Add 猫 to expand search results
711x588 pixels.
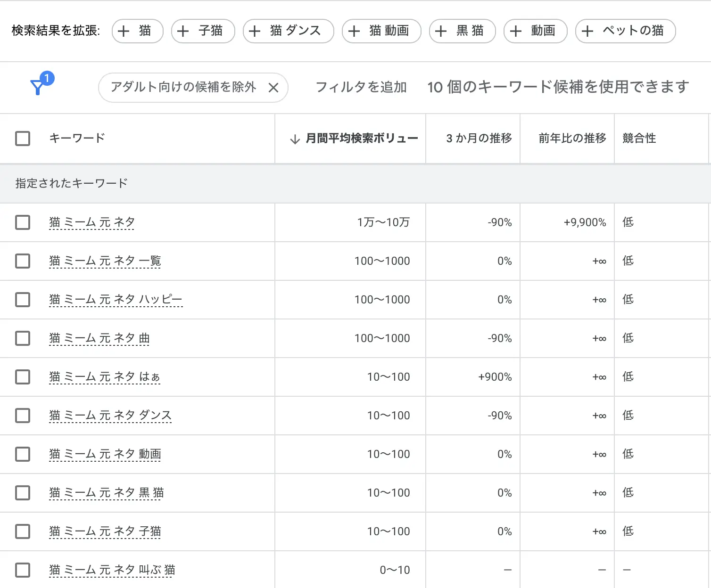[x=137, y=31]
